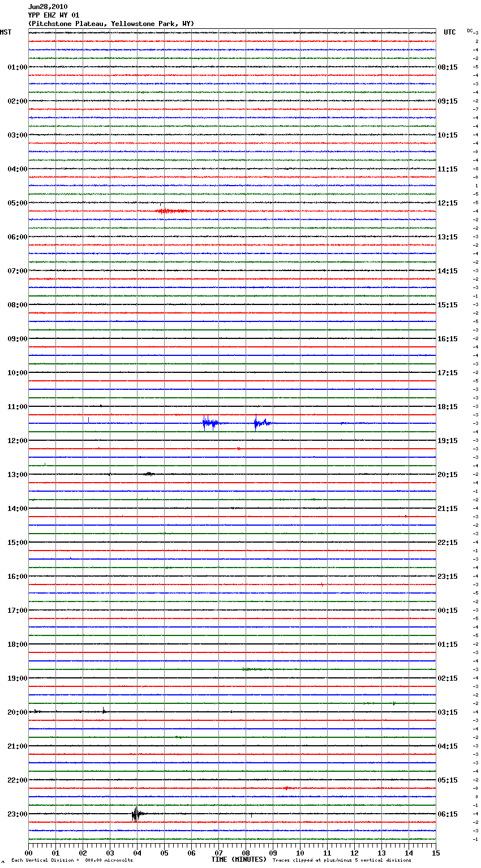
Task: Click the 14:15 UTC time label
Action: 448,271
